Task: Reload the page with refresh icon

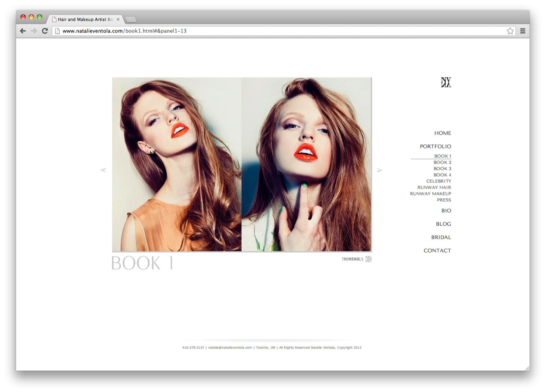Action: (45, 31)
